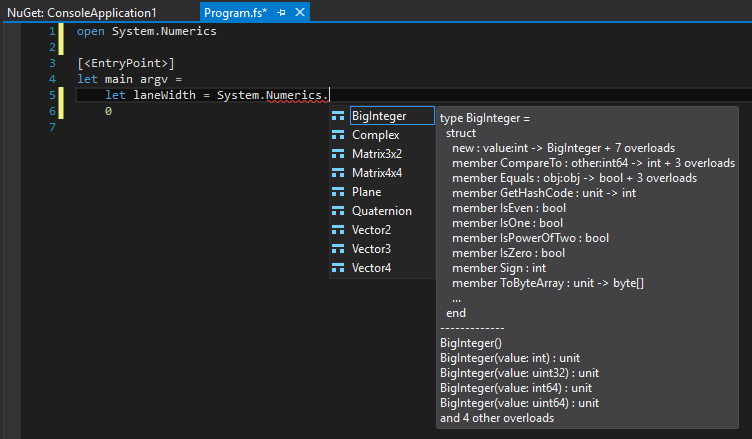Select the Program.fs* tab
This screenshot has height=439, width=752.
coord(235,12)
